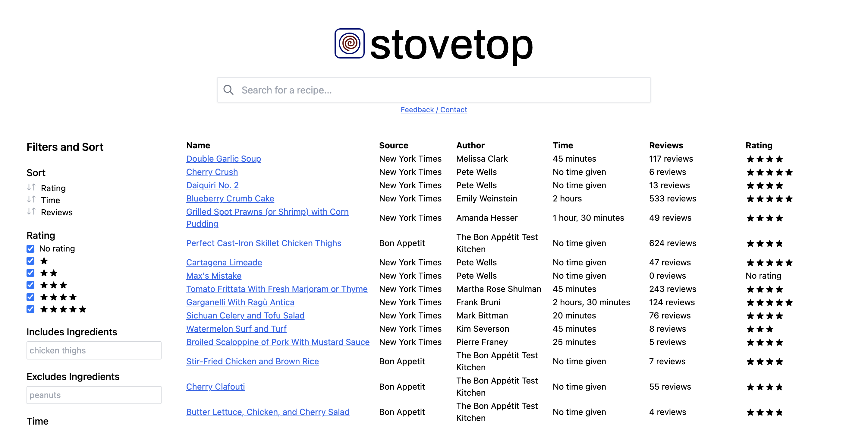Click the four-star rating shown for Double Garlic Soup
Image resolution: width=868 pixels, height=427 pixels.
(x=765, y=159)
